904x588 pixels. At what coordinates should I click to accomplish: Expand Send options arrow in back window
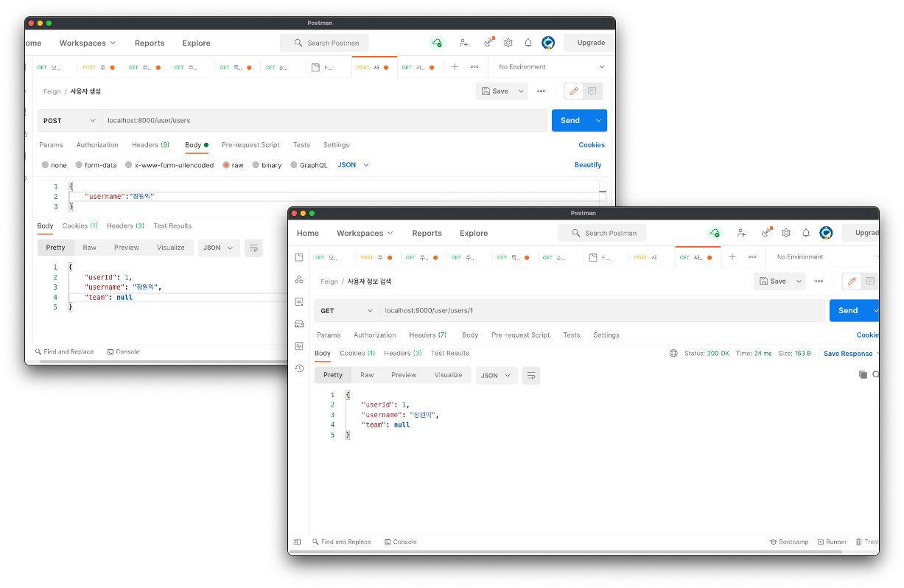[598, 120]
